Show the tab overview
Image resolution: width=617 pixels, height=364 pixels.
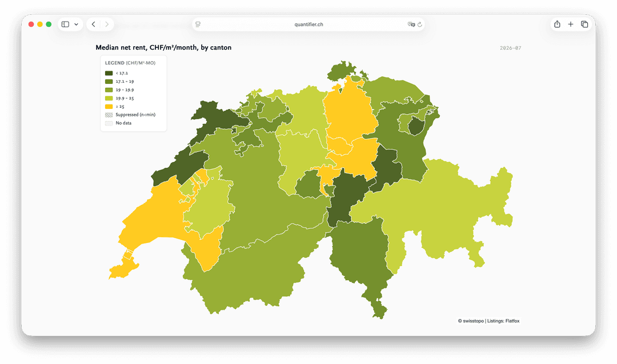coord(584,25)
